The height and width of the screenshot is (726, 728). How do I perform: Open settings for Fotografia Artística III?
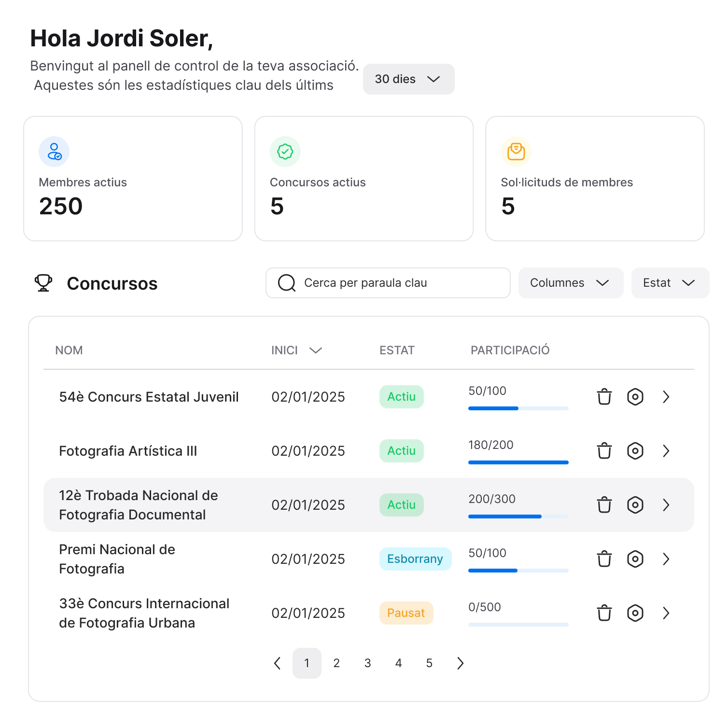tap(635, 451)
